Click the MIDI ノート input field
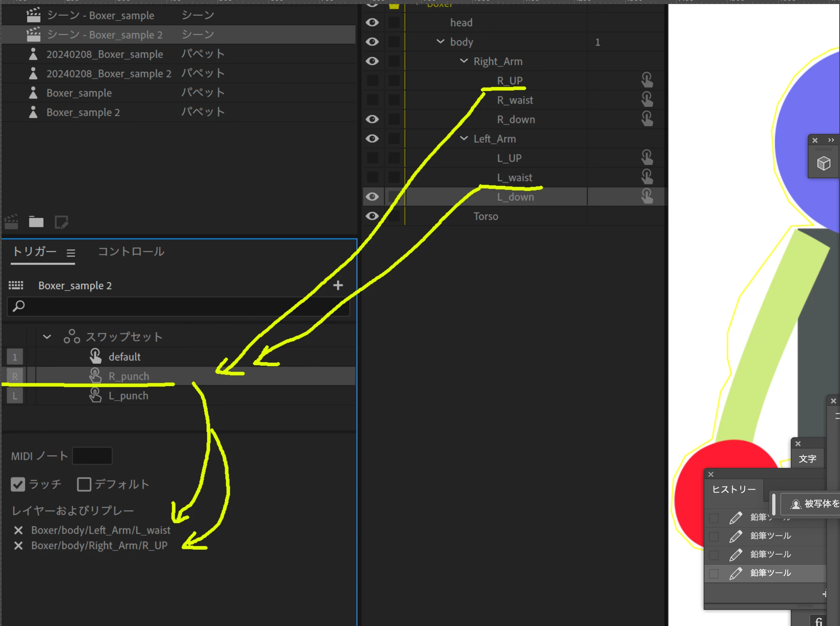 coord(92,456)
